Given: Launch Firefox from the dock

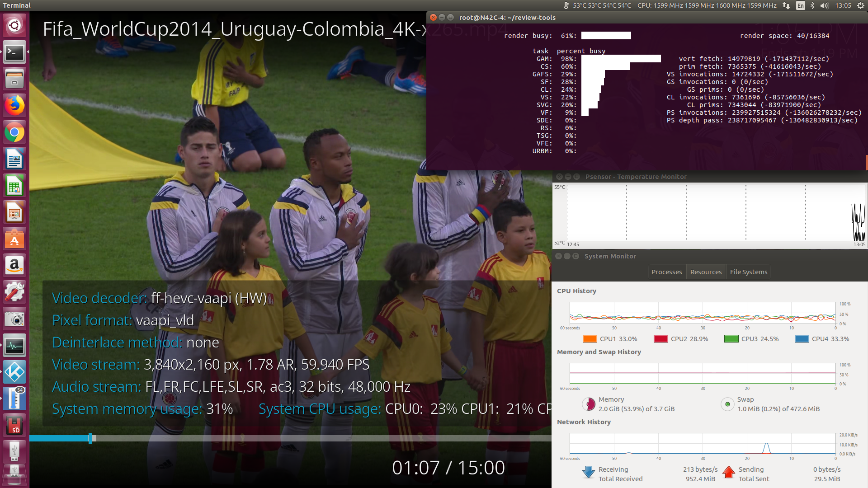Looking at the screenshot, I should 14,106.
